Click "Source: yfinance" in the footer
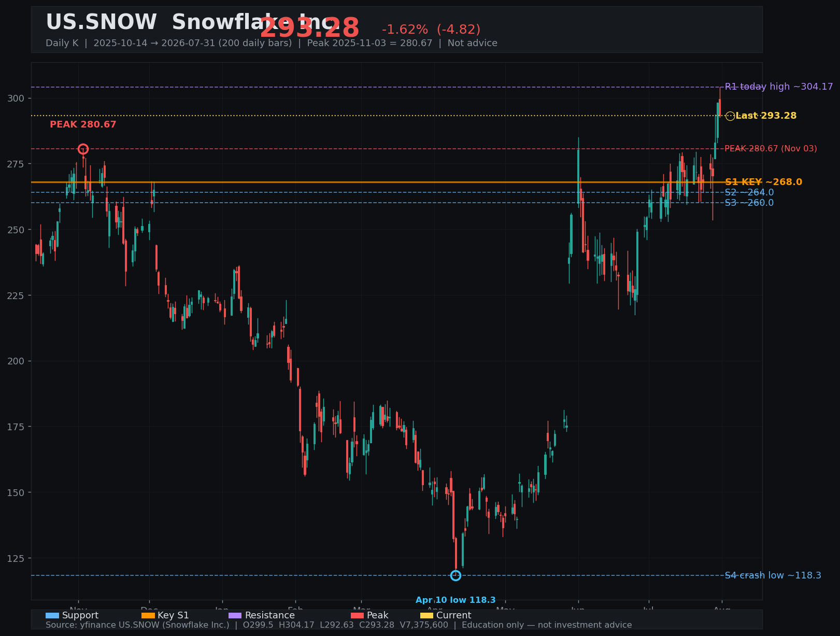Viewport: 840px width, 636px height. pos(81,625)
